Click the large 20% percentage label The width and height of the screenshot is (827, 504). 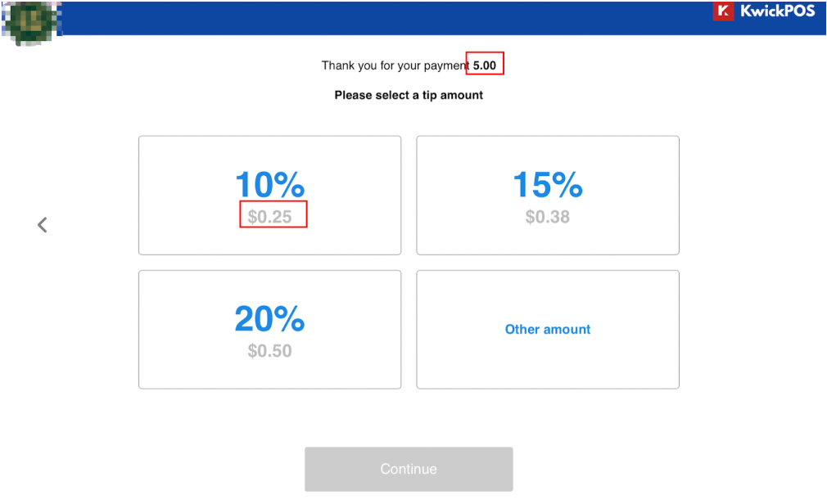click(269, 319)
